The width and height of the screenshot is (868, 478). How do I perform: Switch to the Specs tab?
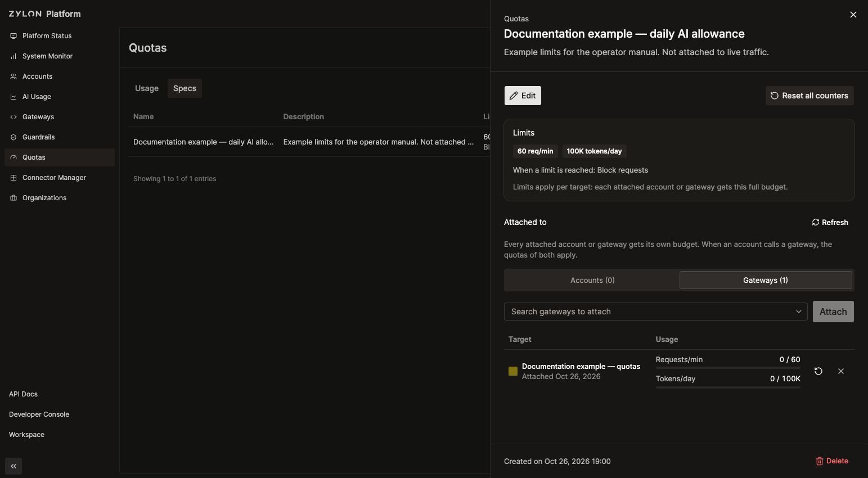pyautogui.click(x=185, y=88)
